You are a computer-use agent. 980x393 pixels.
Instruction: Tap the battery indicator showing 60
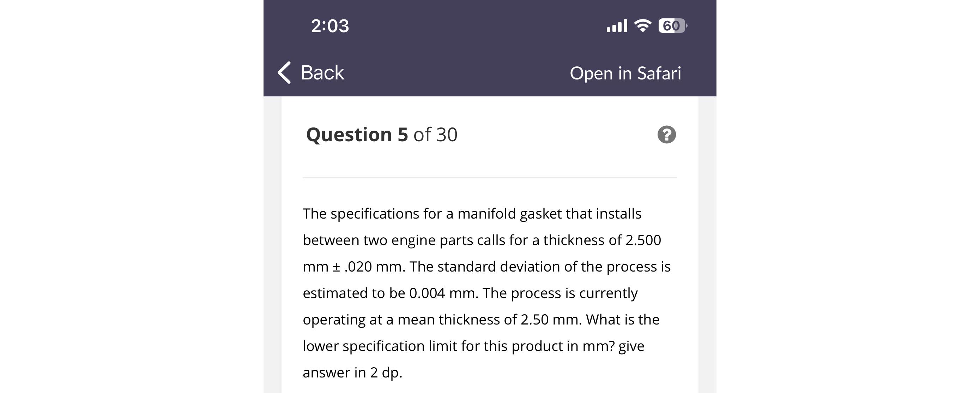(672, 25)
